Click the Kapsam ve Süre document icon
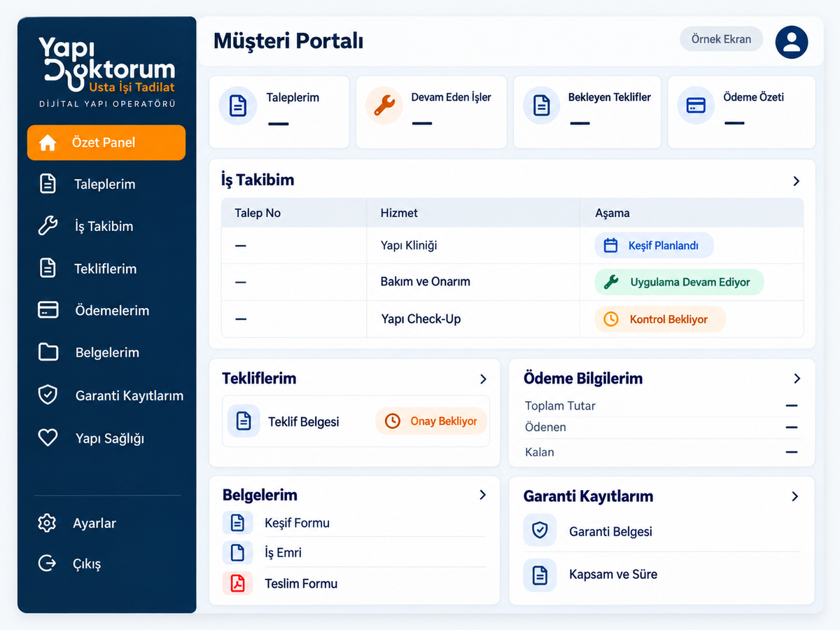 540,575
